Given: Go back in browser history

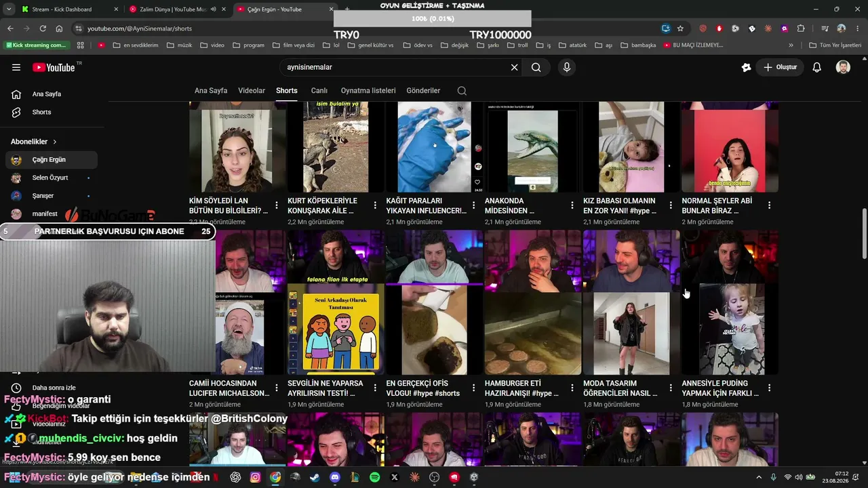Looking at the screenshot, I should pyautogui.click(x=10, y=28).
